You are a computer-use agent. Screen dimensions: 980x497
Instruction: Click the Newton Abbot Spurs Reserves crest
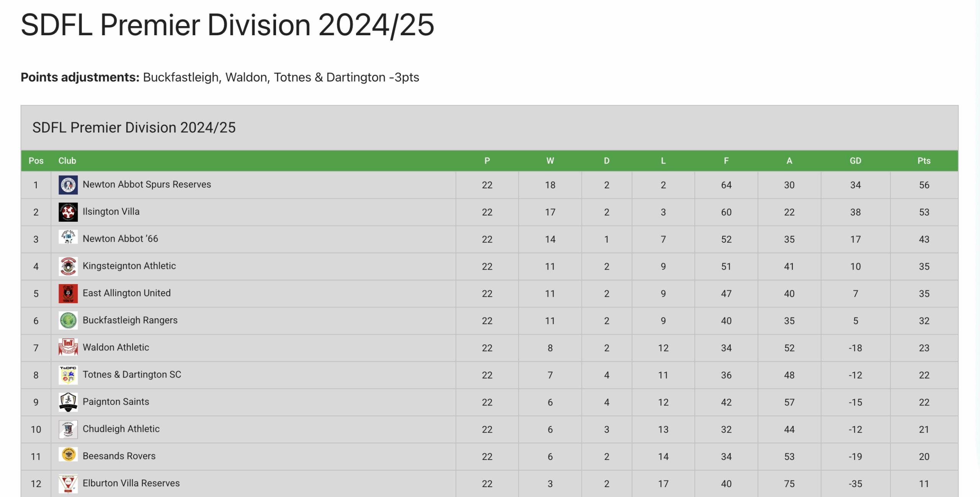68,185
